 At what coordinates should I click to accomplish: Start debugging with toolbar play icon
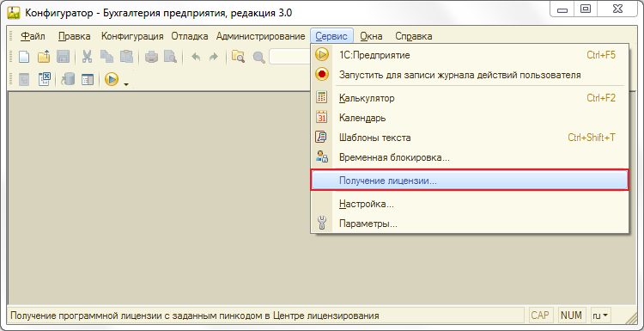tap(112, 79)
